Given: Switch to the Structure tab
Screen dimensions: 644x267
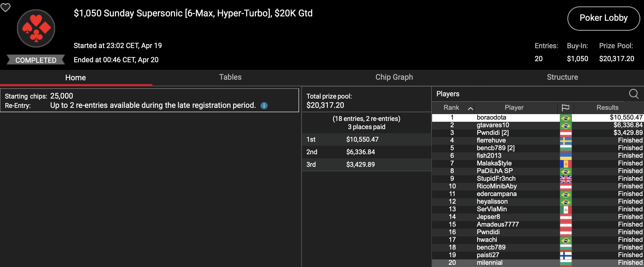Looking at the screenshot, I should pos(562,77).
